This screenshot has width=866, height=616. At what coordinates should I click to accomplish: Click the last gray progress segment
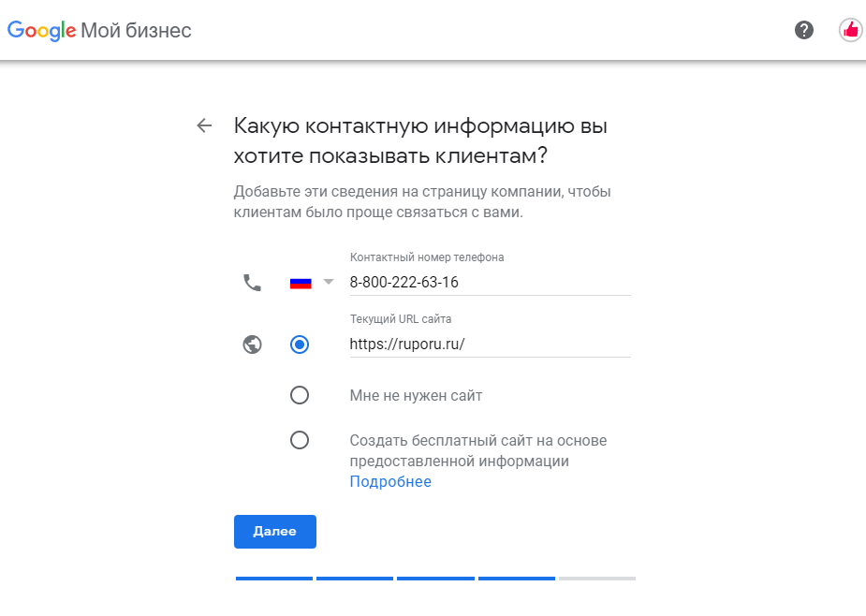[x=597, y=579]
